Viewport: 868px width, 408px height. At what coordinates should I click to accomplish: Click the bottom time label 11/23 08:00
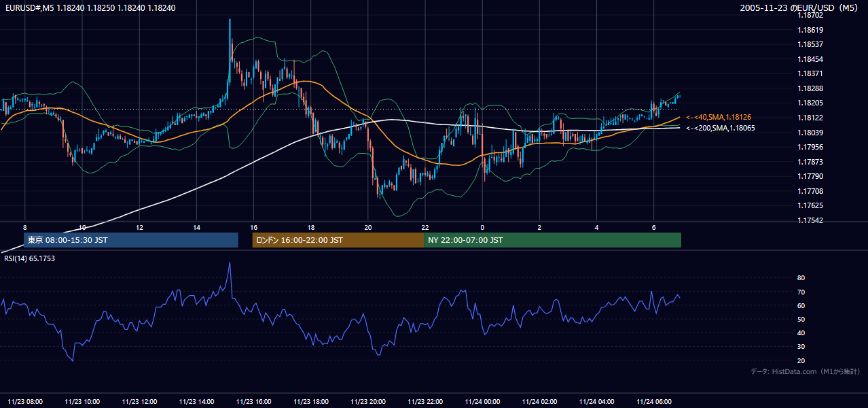click(25, 401)
